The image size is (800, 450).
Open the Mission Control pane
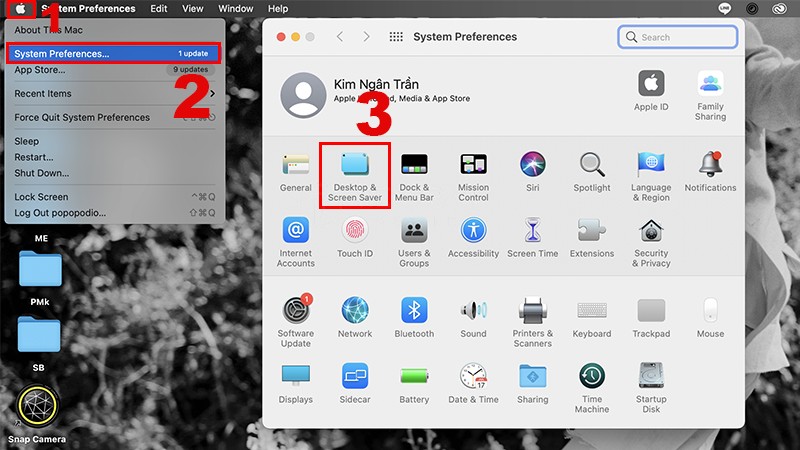(473, 174)
